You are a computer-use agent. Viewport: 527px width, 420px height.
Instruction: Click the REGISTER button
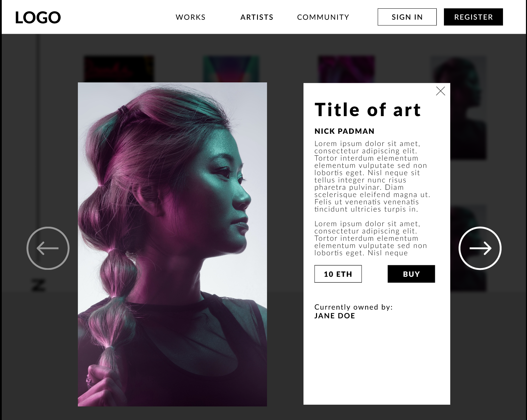click(x=473, y=17)
